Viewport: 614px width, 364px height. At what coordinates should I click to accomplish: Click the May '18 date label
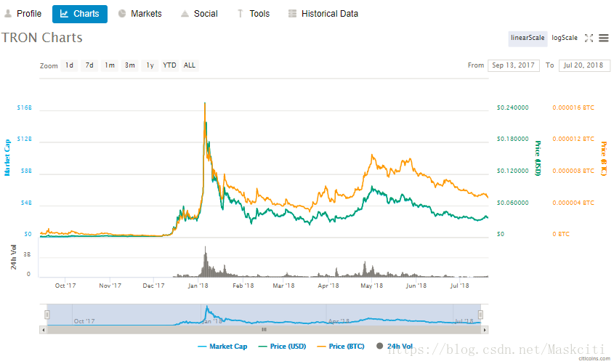(371, 286)
